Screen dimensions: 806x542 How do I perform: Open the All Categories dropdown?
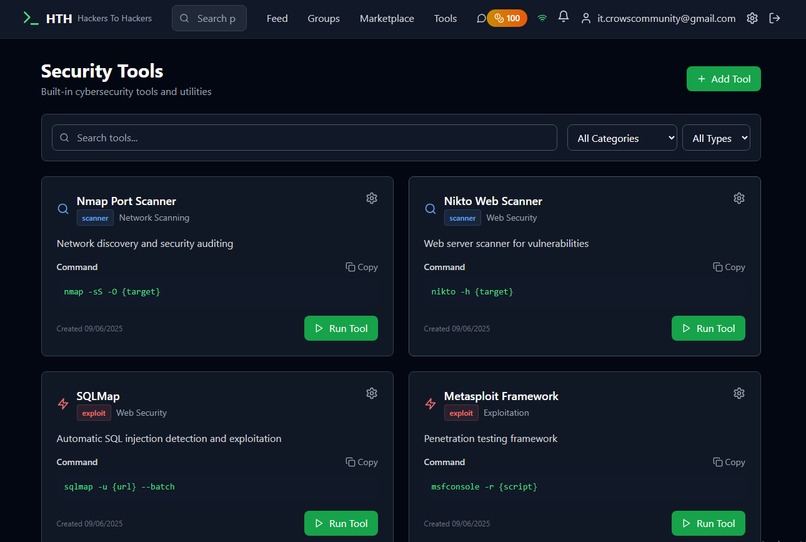pos(622,138)
